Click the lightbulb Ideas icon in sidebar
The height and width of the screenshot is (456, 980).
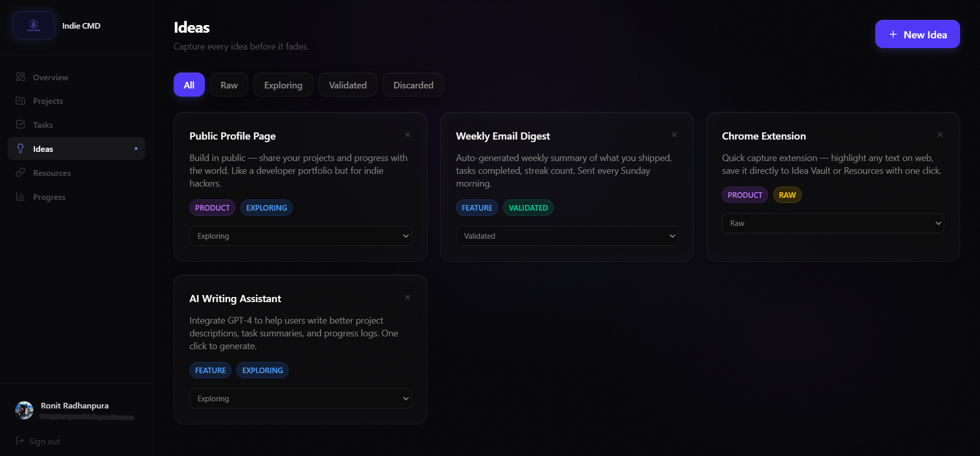tap(20, 148)
